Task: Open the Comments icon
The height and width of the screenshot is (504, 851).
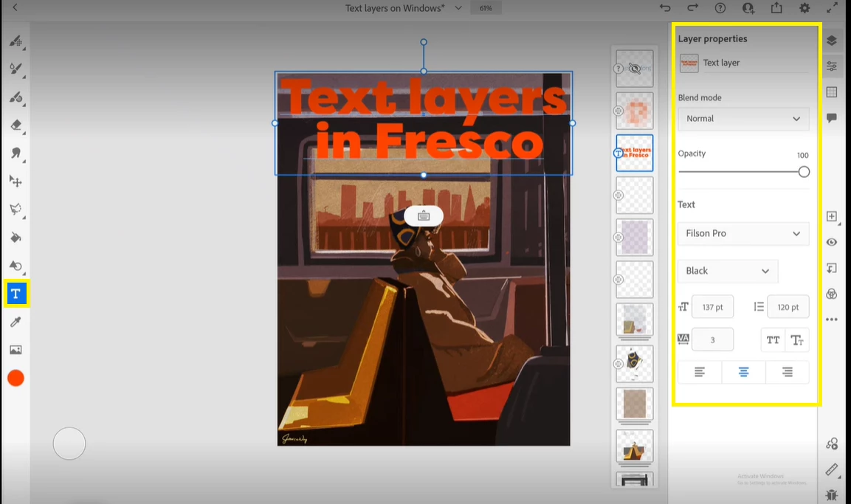Action: pyautogui.click(x=832, y=118)
